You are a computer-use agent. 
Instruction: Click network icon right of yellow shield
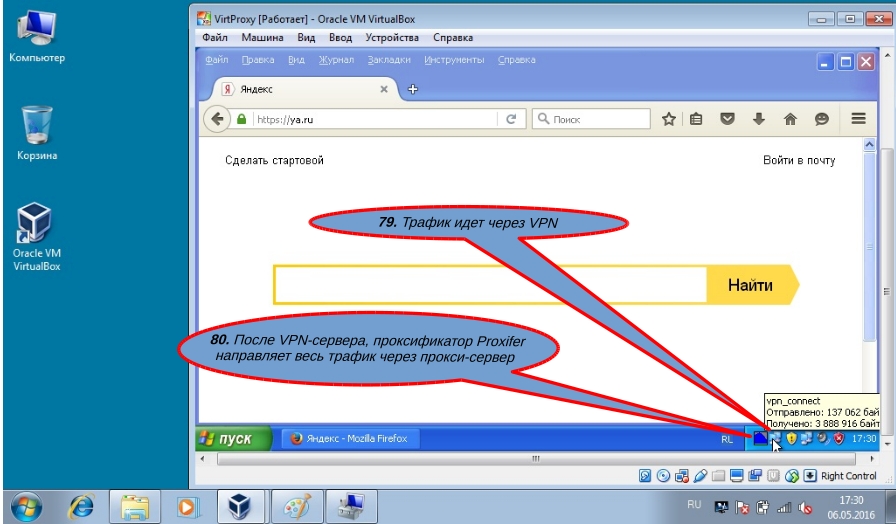point(806,438)
